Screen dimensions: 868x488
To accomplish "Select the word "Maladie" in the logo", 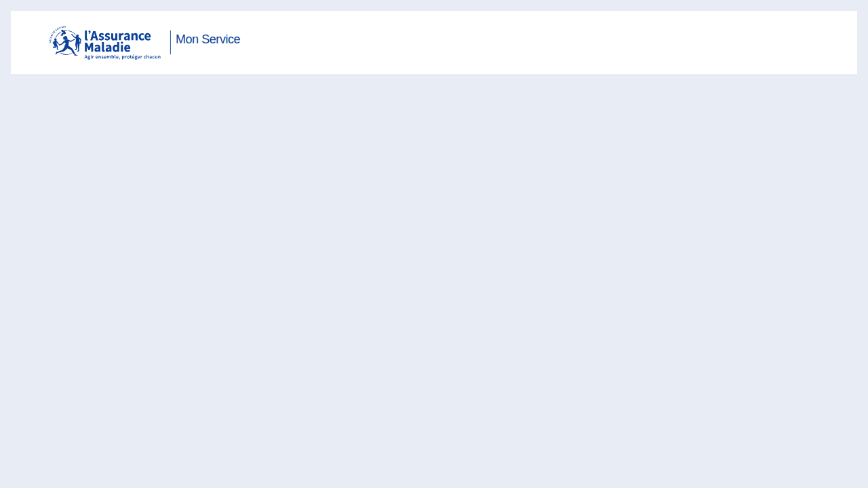I will [x=107, y=47].
